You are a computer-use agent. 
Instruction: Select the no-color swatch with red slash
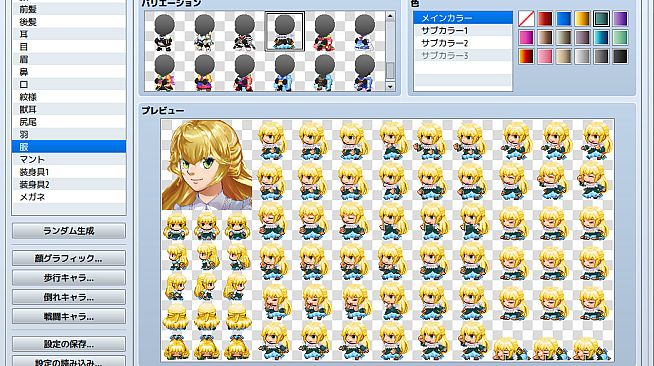point(526,19)
